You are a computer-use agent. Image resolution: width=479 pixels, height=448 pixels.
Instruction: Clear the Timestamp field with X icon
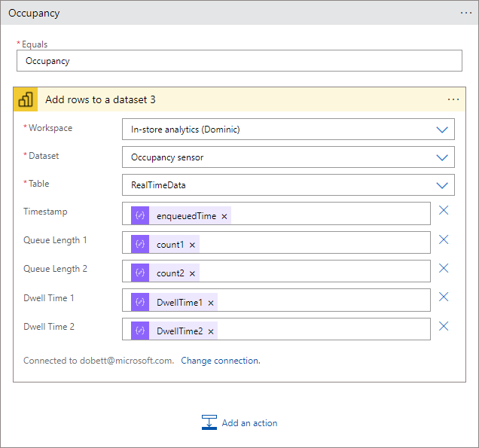[x=444, y=211]
